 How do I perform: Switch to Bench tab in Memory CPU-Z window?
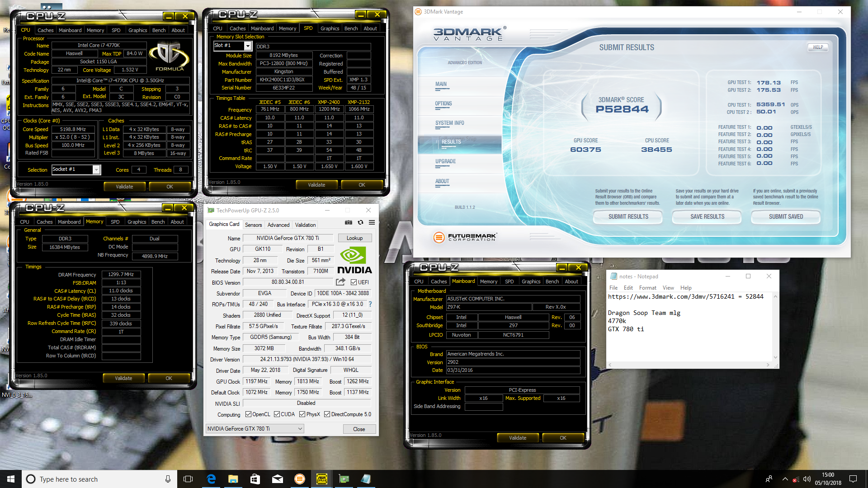[158, 222]
